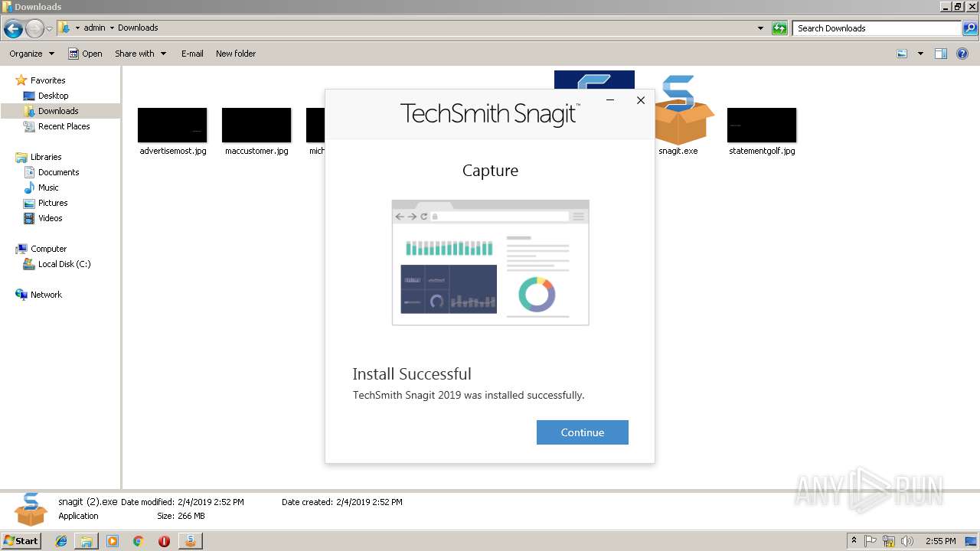The width and height of the screenshot is (980, 551).
Task: Go forward in Explorer navigation
Action: [x=34, y=28]
